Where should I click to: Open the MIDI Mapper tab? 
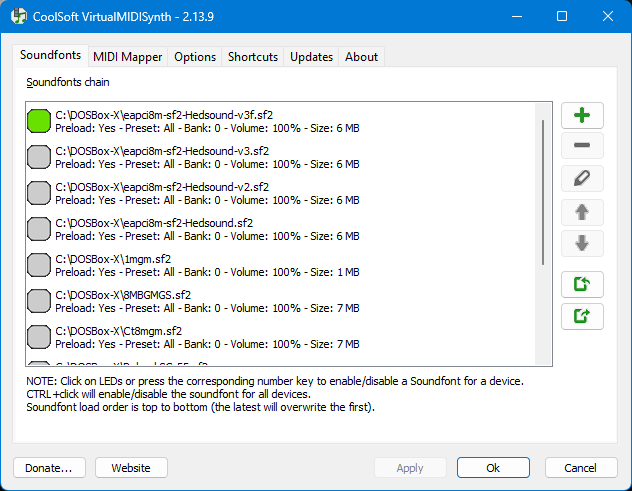(x=127, y=57)
